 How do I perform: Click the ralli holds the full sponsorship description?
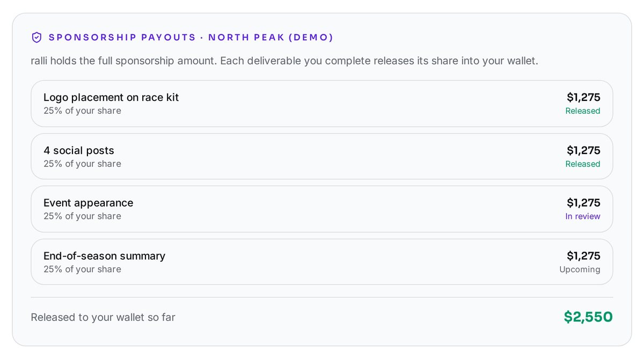tap(284, 61)
